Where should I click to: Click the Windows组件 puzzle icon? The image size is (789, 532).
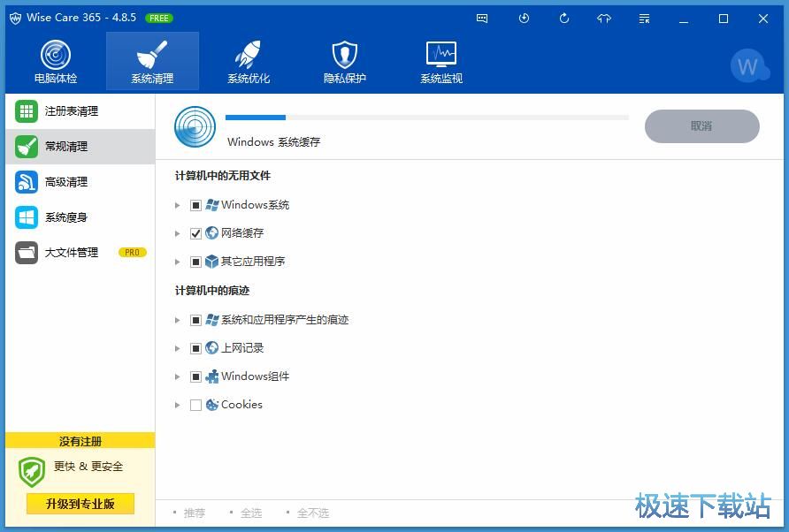[x=211, y=376]
